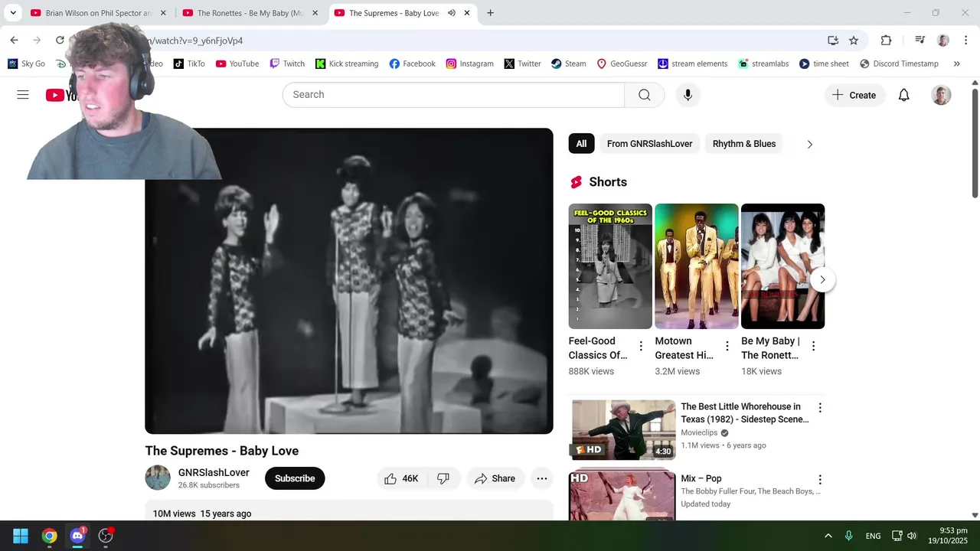Open Mix – Pop playlist thumbnail
This screenshot has width=980, height=551.
click(623, 495)
